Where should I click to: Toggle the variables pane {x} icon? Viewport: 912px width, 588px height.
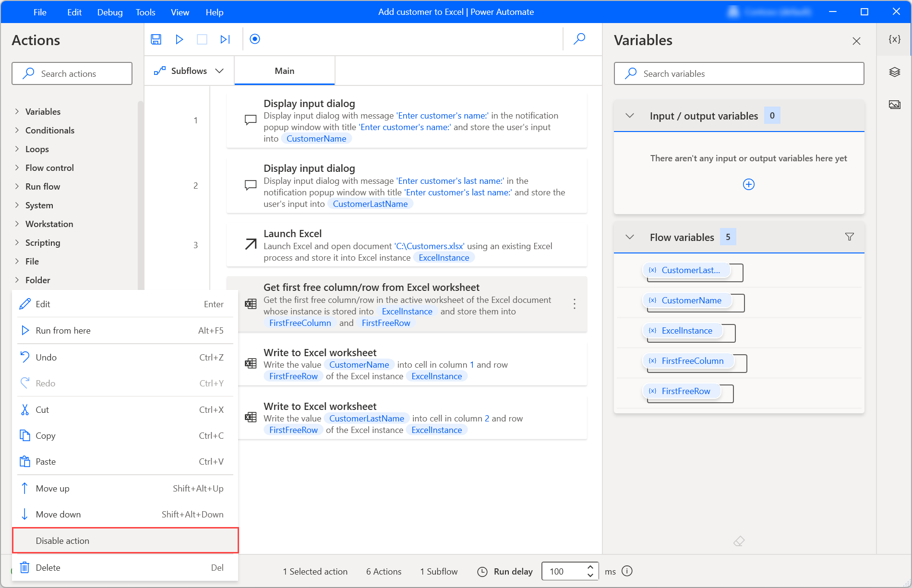point(894,39)
